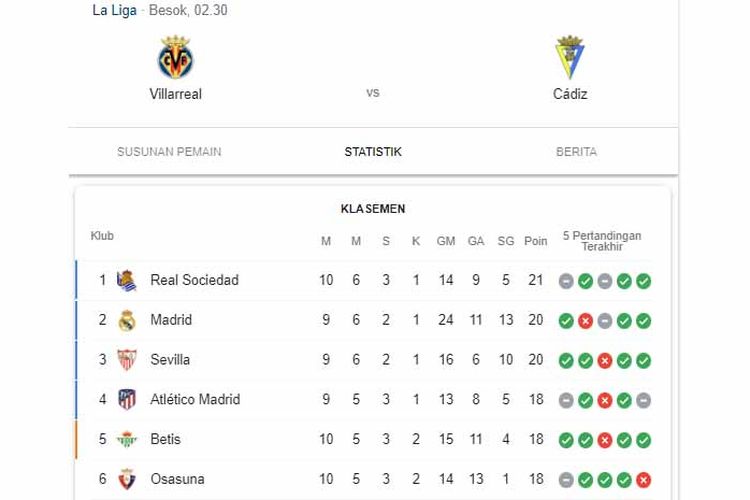Open the Berita tab
The image size is (750, 500).
click(x=576, y=152)
